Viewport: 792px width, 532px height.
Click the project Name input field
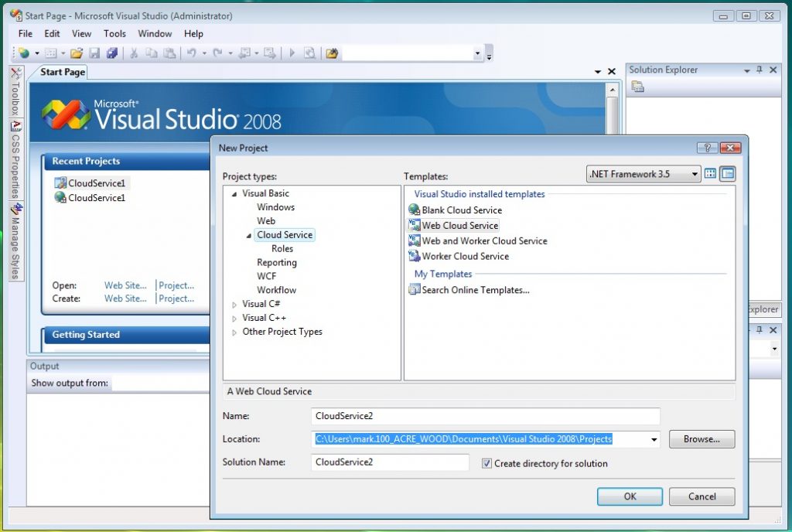pyautogui.click(x=485, y=416)
